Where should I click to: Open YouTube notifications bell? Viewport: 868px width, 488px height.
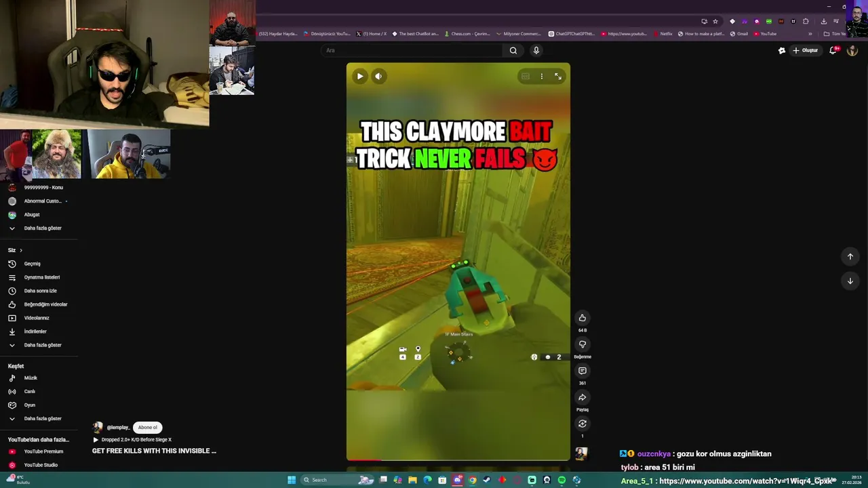[833, 50]
